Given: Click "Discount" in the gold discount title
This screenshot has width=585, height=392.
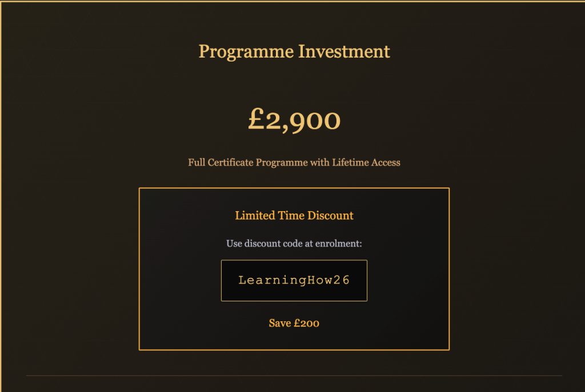Looking at the screenshot, I should tap(331, 216).
